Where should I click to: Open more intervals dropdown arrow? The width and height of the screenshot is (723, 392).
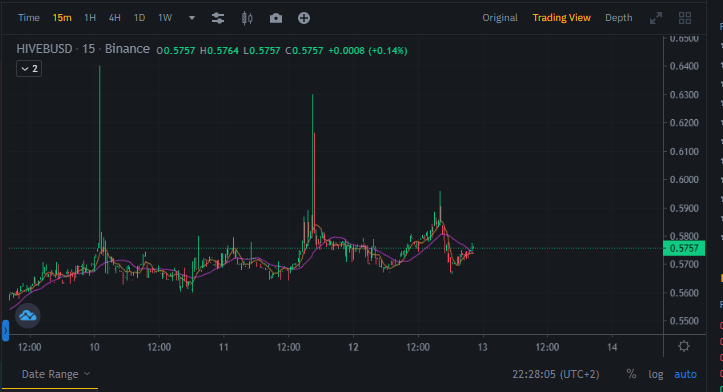(192, 18)
